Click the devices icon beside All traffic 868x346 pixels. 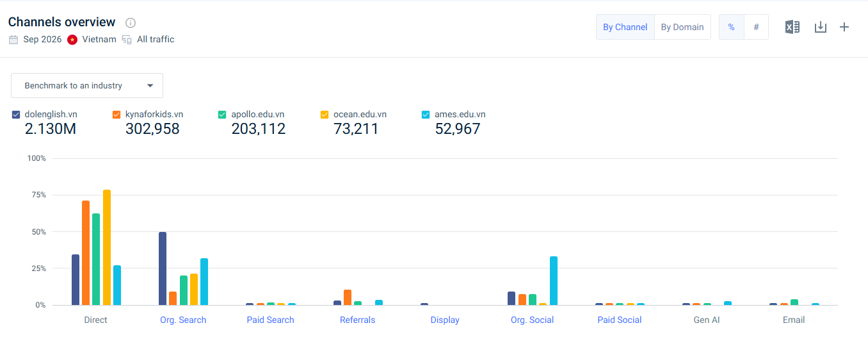[x=127, y=40]
